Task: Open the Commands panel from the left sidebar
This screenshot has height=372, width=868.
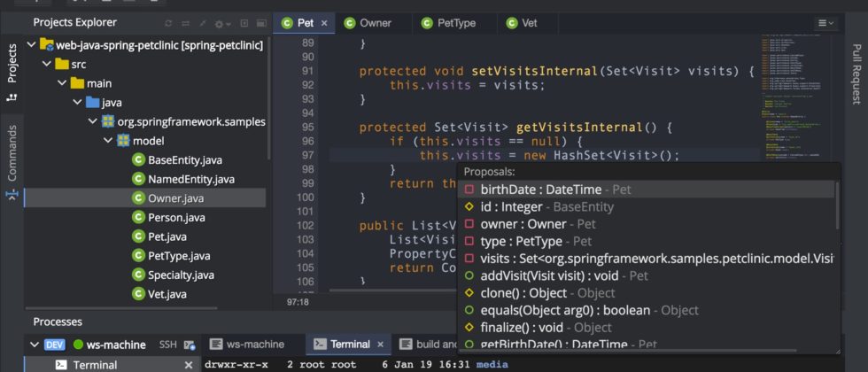Action: click(12, 152)
